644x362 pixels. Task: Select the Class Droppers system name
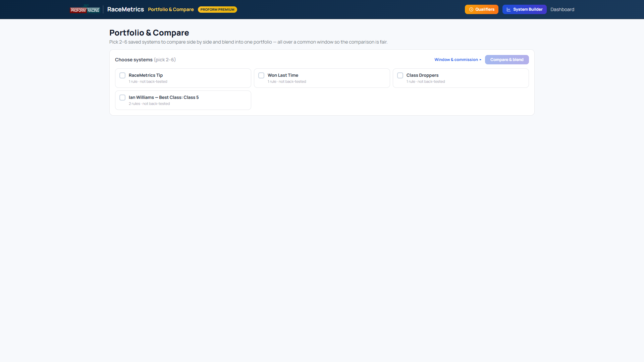pos(422,75)
